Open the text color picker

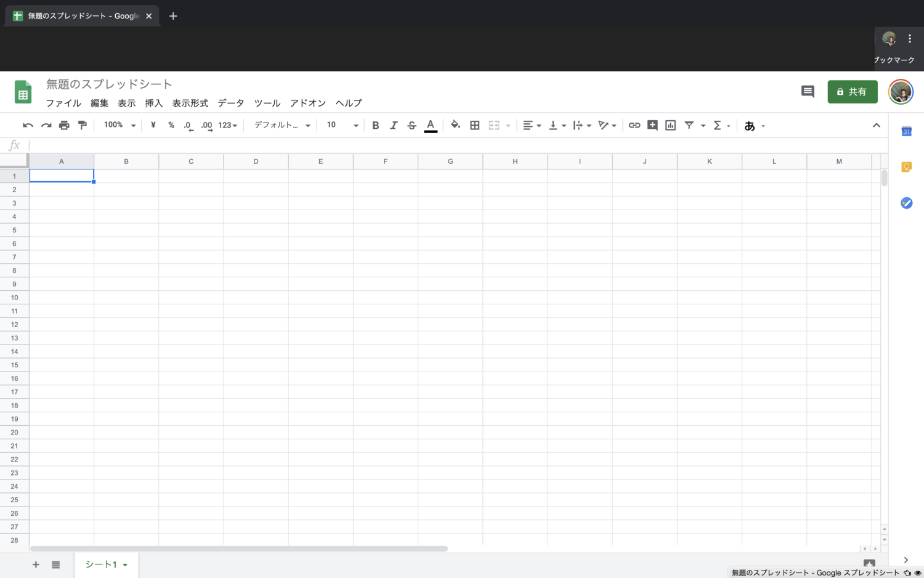tap(431, 126)
